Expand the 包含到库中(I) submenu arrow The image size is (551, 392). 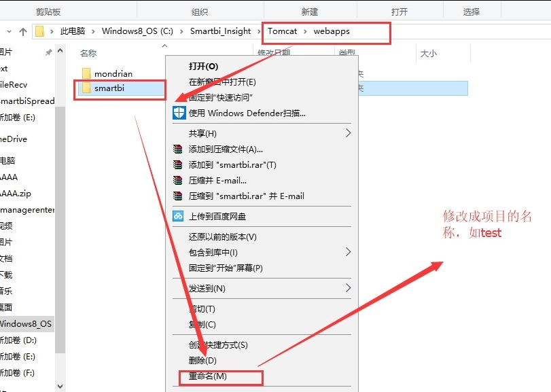(348, 252)
